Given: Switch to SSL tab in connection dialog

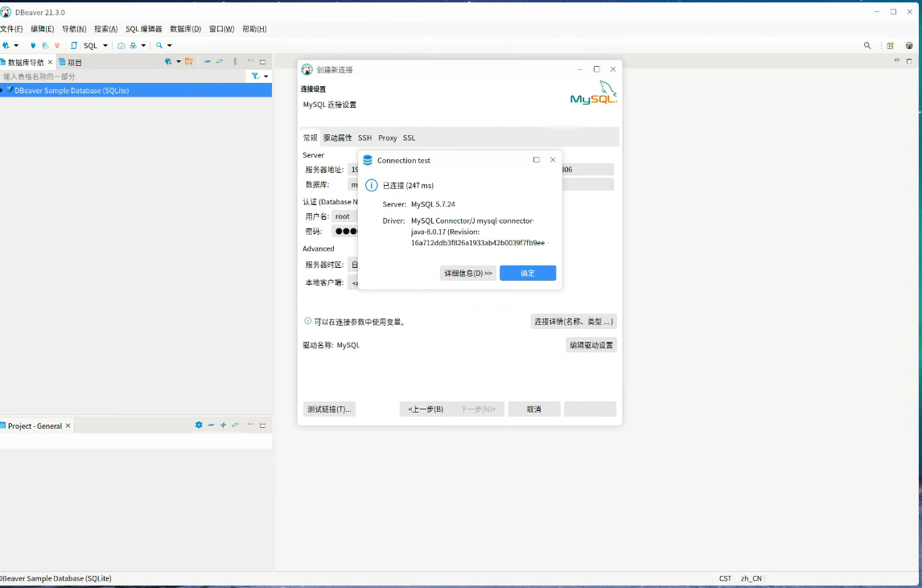Looking at the screenshot, I should click(x=410, y=138).
